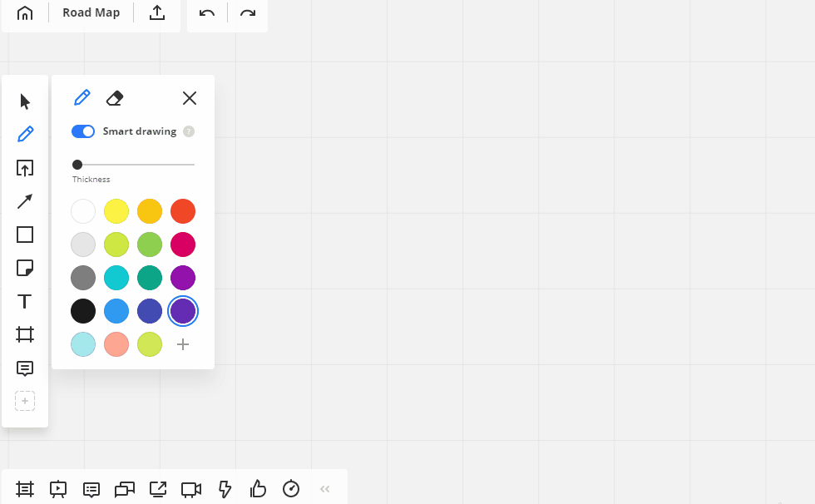Pick the indigo blue color swatch
This screenshot has width=815, height=504.
coord(150,311)
